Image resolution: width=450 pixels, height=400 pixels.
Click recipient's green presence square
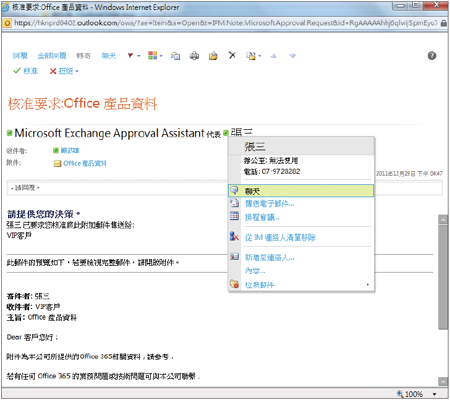click(56, 151)
